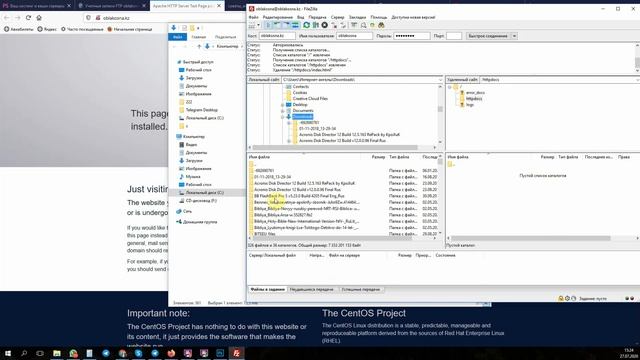
Task: Click the username input field
Action: [x=354, y=36]
